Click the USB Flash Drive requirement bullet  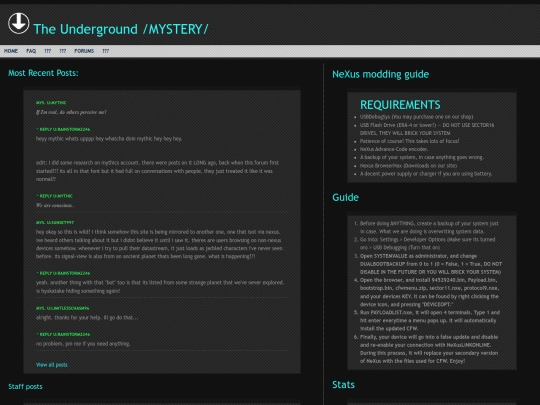pyautogui.click(x=427, y=129)
